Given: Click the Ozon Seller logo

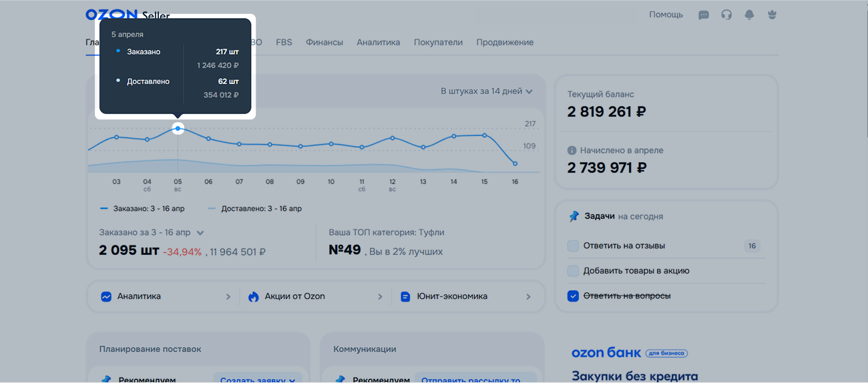Looking at the screenshot, I should coord(127,15).
